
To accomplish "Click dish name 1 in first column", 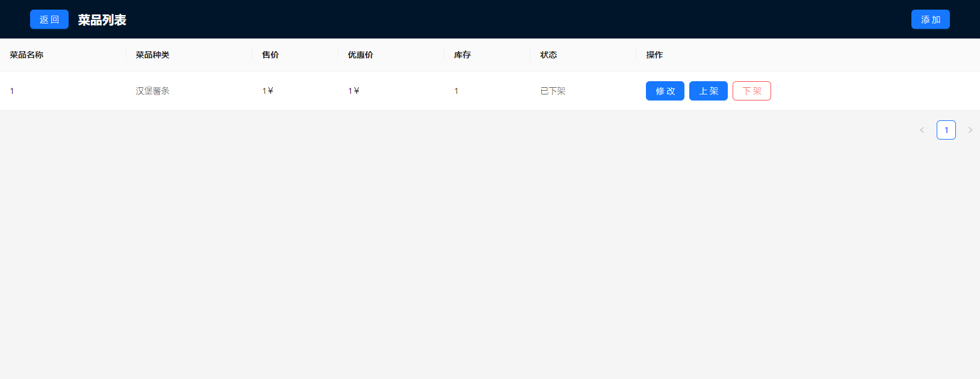I will coord(11,91).
